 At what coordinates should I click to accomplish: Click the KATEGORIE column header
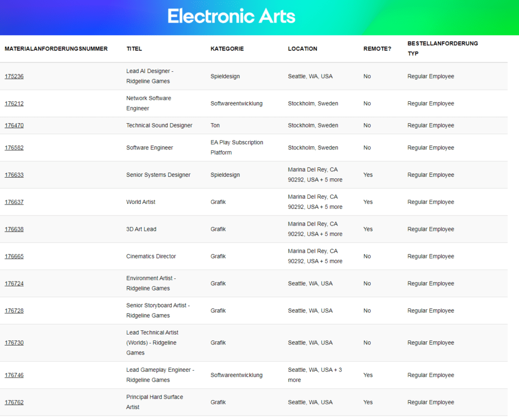(x=227, y=49)
